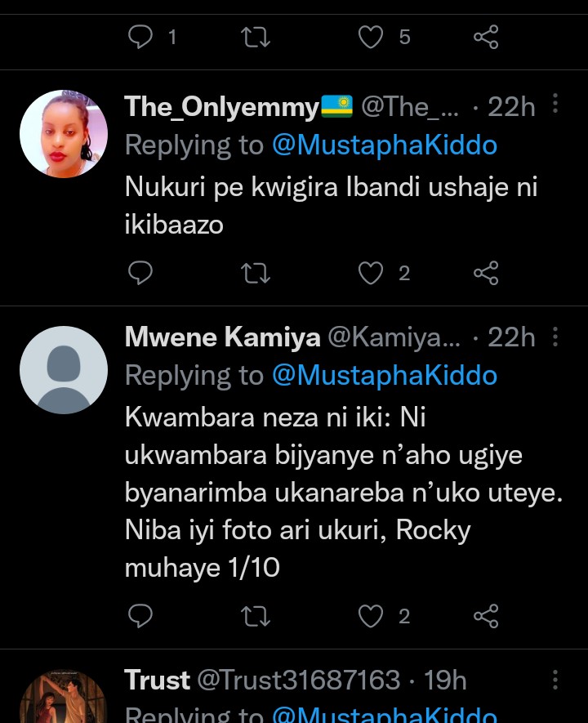
Task: Retweet Mwene Kamiya's tweet
Action: click(256, 616)
